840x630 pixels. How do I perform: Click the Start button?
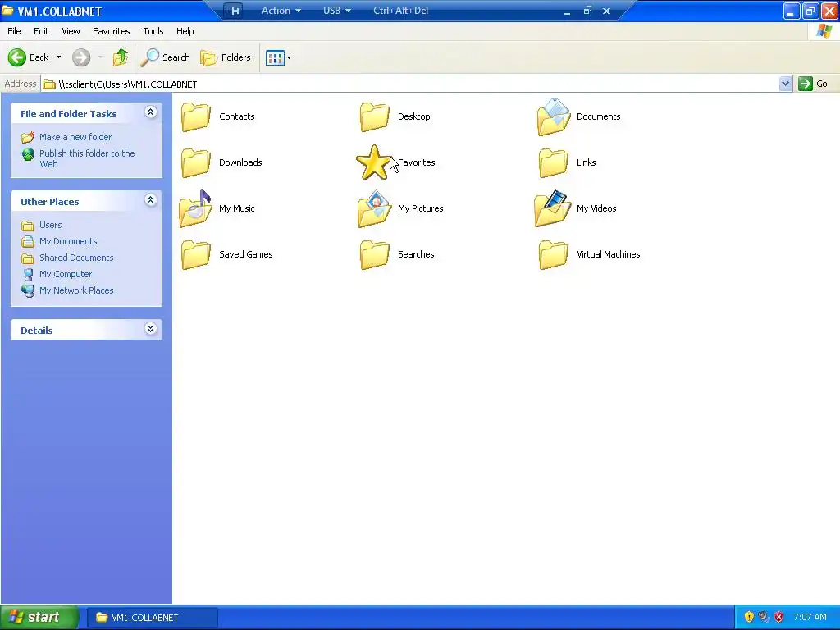point(39,617)
